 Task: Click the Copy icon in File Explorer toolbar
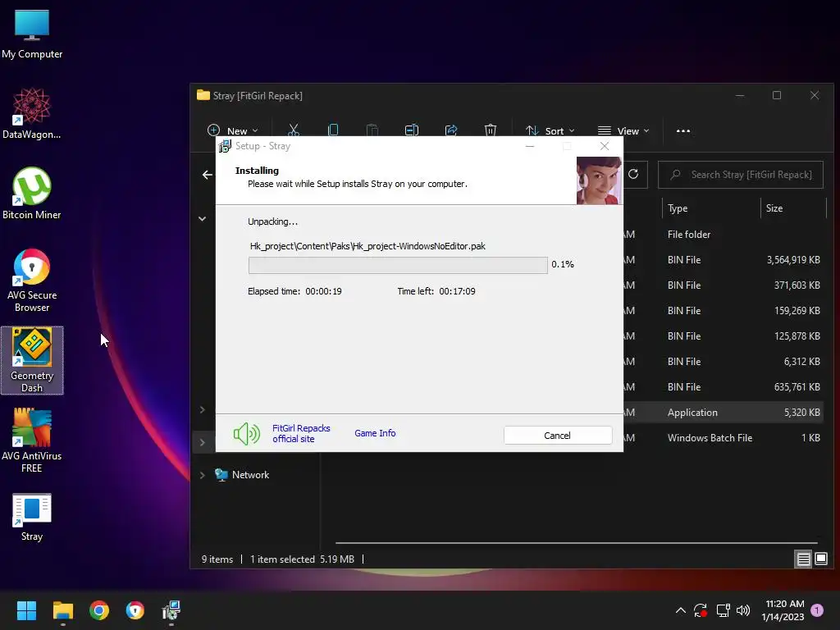[x=333, y=130]
